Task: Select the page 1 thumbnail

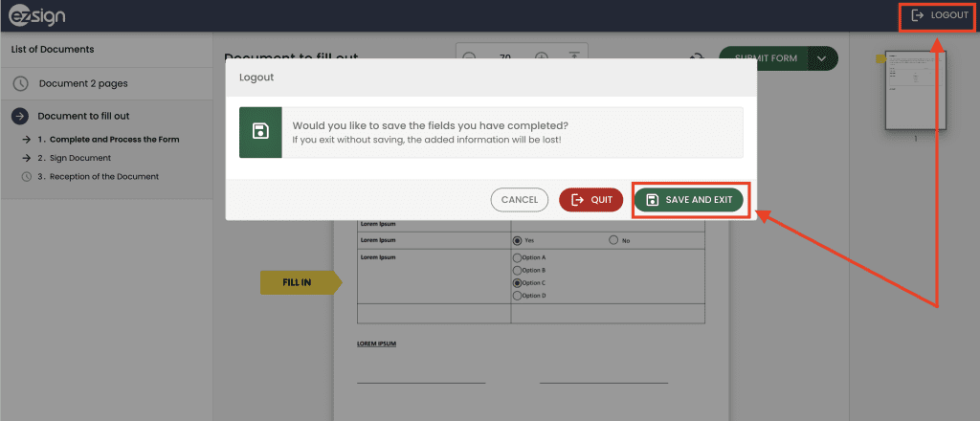Action: point(916,91)
